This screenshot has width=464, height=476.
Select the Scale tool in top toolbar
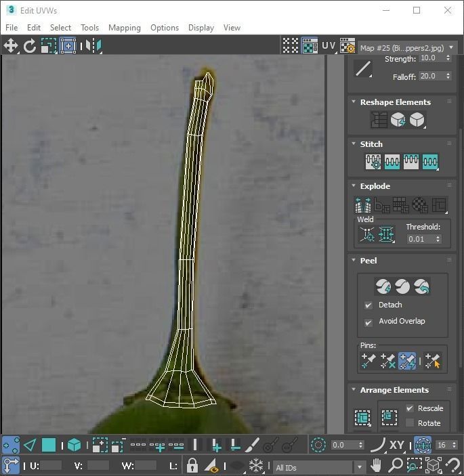[x=49, y=46]
